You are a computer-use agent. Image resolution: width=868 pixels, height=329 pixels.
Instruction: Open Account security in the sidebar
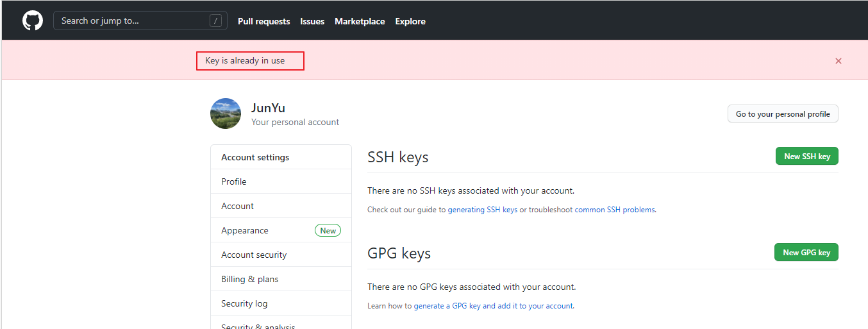point(254,255)
